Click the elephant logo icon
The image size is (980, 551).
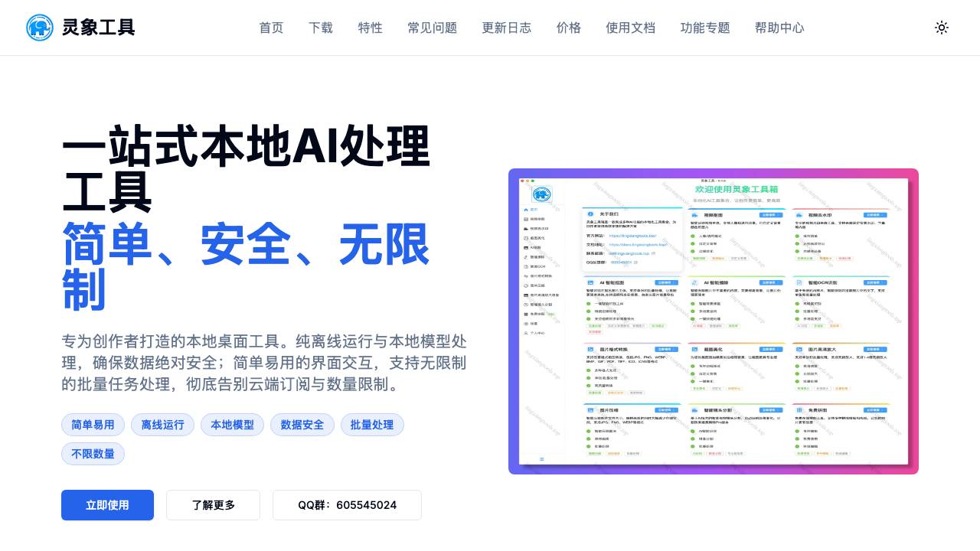(x=40, y=28)
